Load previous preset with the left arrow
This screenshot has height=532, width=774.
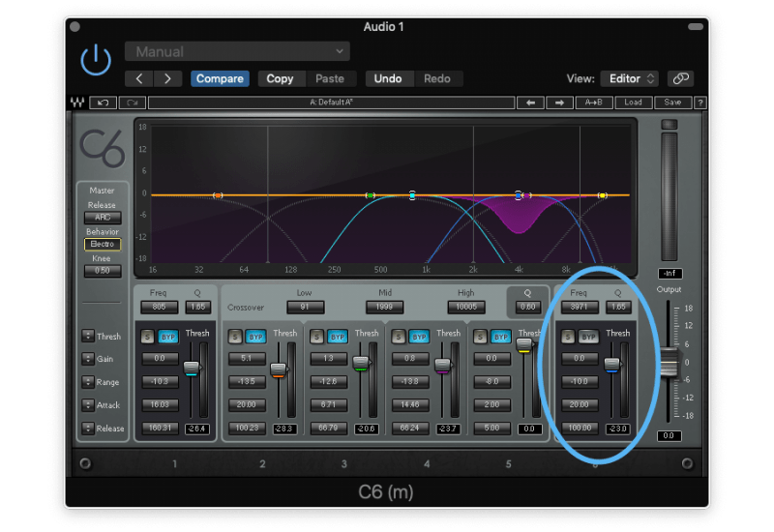(530, 103)
